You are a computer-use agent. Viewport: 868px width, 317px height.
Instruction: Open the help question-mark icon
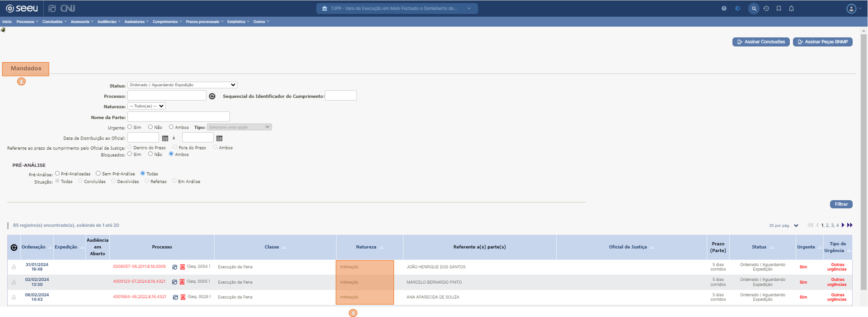tap(724, 8)
